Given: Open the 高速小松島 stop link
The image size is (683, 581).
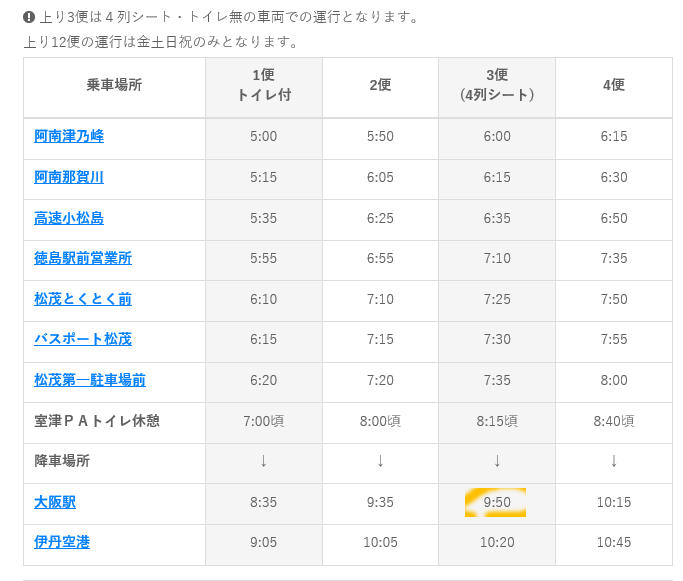Looking at the screenshot, I should point(69,218).
